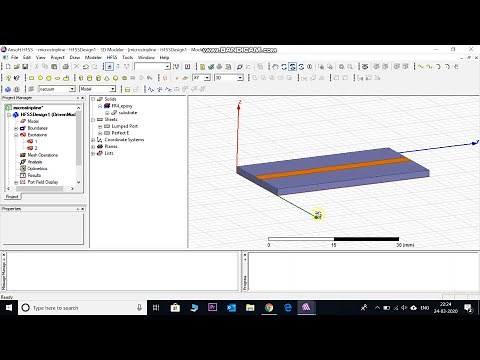Open File Explorer from the taskbar
The image size is (480, 360).
click(x=250, y=307)
